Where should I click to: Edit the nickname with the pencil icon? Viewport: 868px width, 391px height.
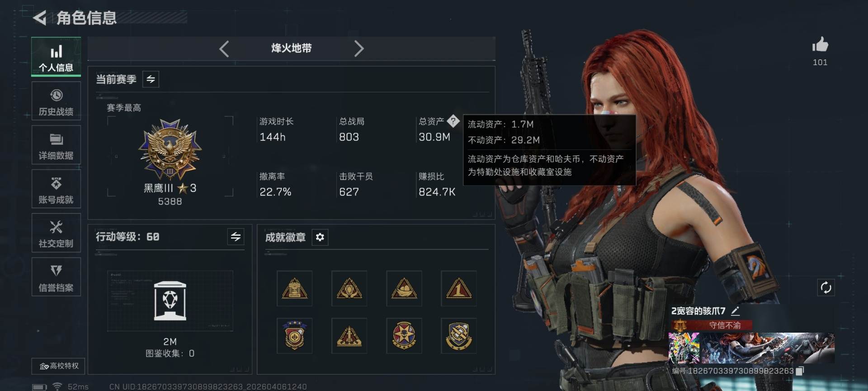(735, 311)
